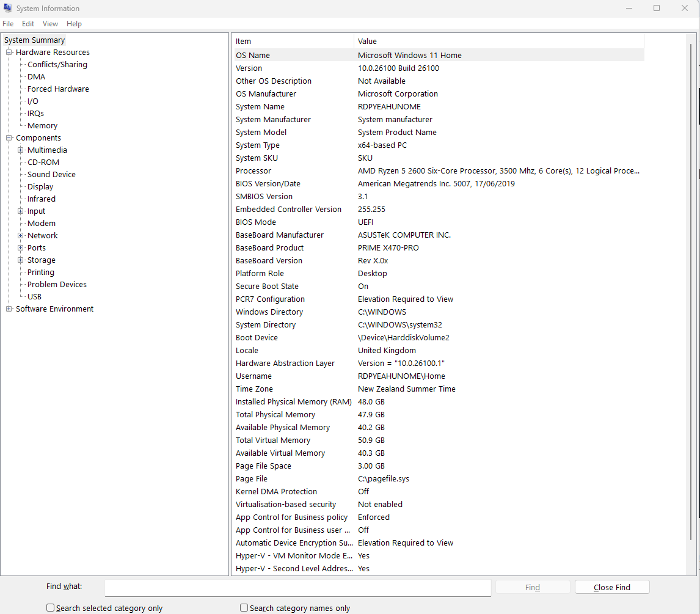Screen dimensions: 700x614
Task: Expand the Network category
Action: pyautogui.click(x=21, y=236)
